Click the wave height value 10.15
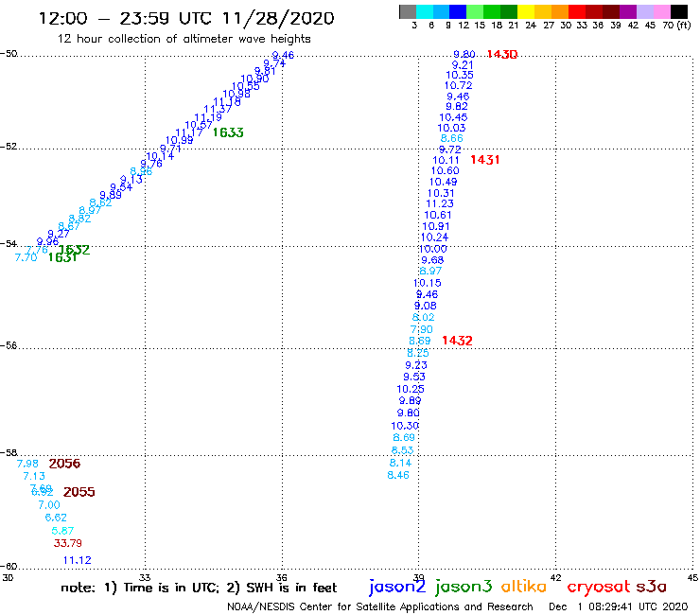The height and width of the screenshot is (615, 700). 428,283
